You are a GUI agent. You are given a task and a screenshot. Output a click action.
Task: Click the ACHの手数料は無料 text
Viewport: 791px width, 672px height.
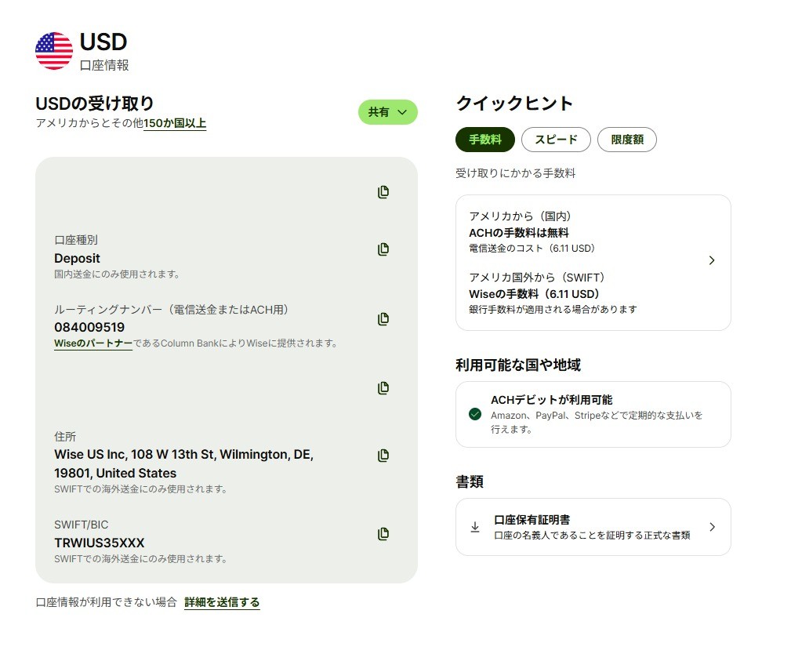pos(519,233)
